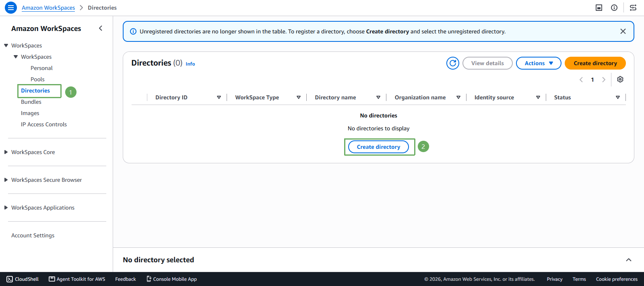This screenshot has width=644, height=286.
Task: Click orange Create directory button
Action: (595, 63)
